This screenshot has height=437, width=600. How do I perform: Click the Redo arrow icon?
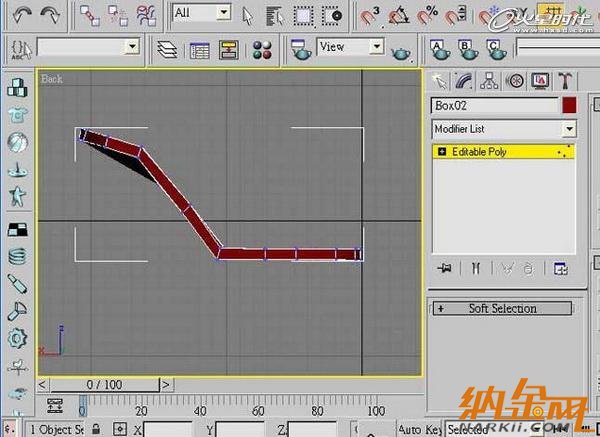point(50,15)
